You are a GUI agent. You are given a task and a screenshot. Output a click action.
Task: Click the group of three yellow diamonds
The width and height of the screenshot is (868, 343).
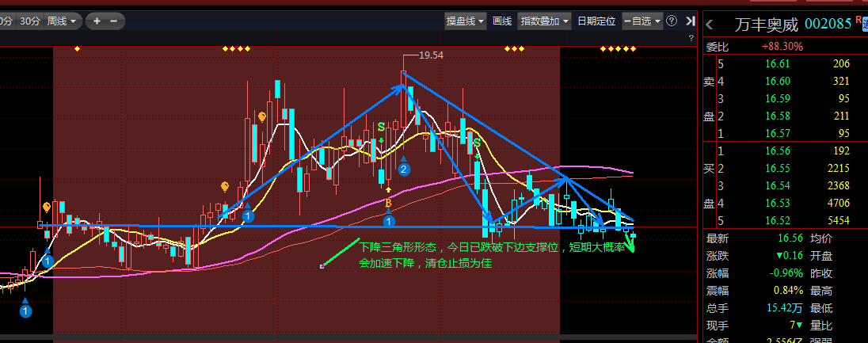pos(514,49)
